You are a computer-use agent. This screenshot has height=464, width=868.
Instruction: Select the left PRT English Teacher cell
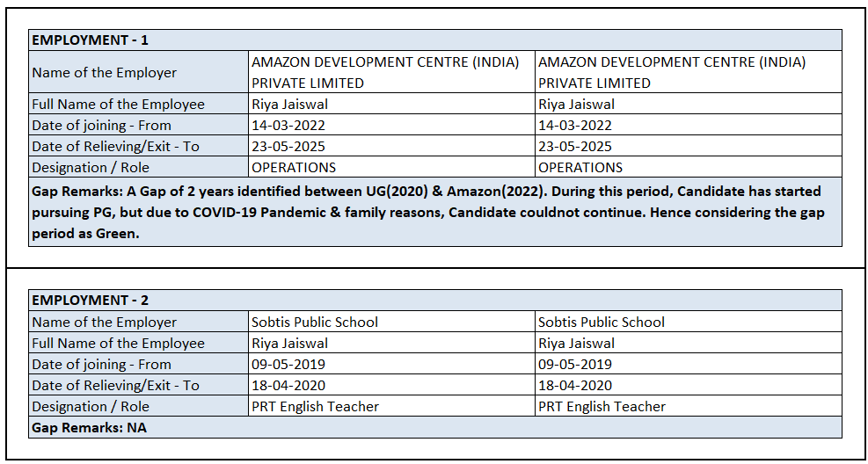[316, 407]
